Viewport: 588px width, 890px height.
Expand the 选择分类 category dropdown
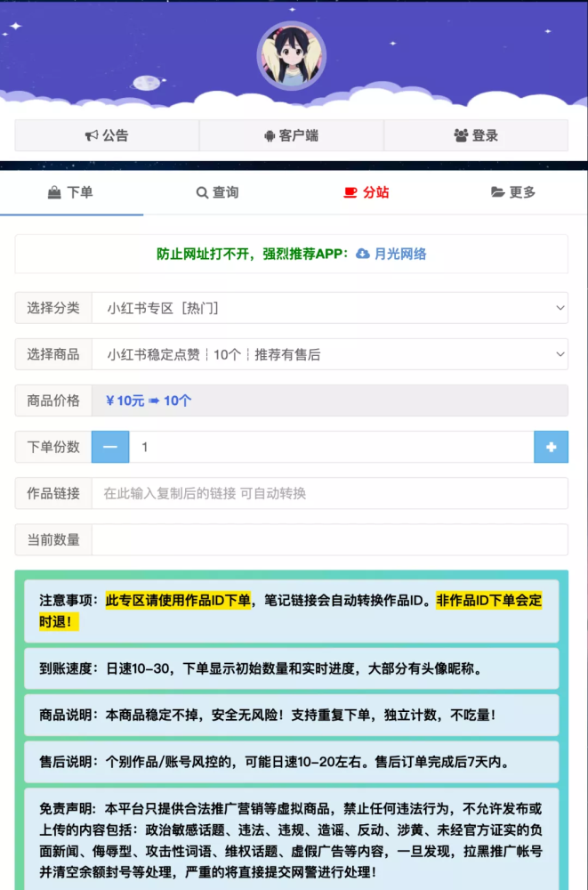[x=330, y=308]
